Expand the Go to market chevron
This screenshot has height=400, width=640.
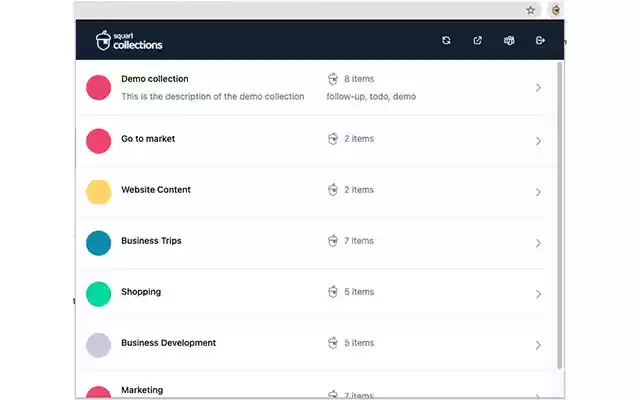point(538,141)
